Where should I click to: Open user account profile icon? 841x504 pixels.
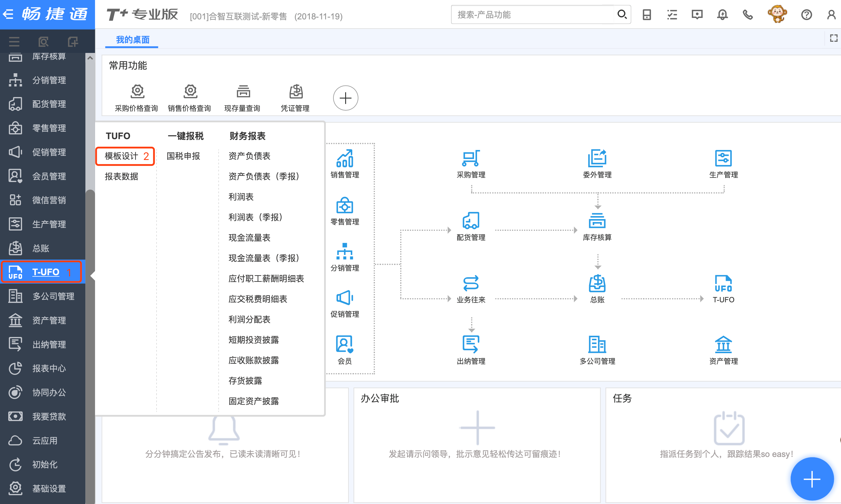point(831,15)
